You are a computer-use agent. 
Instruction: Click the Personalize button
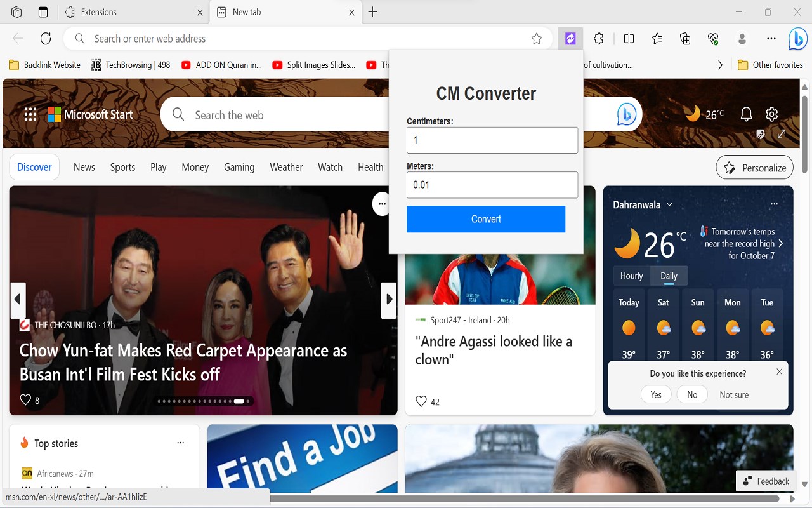pos(754,168)
